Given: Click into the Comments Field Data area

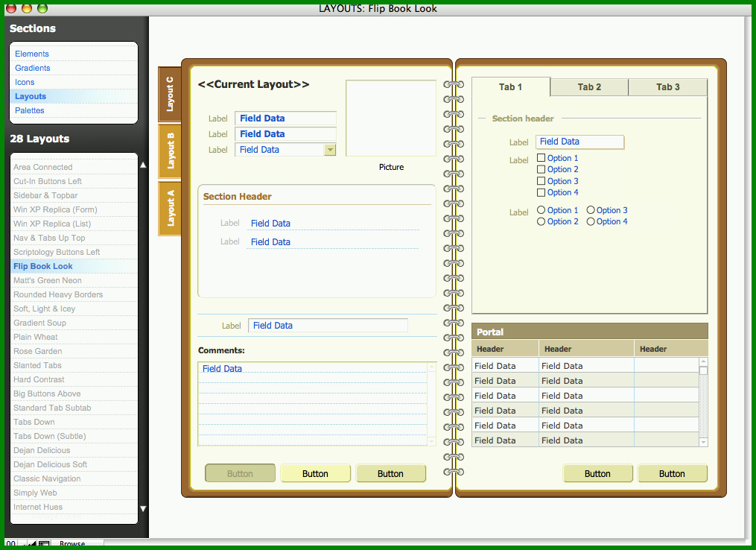Looking at the screenshot, I should 312,404.
